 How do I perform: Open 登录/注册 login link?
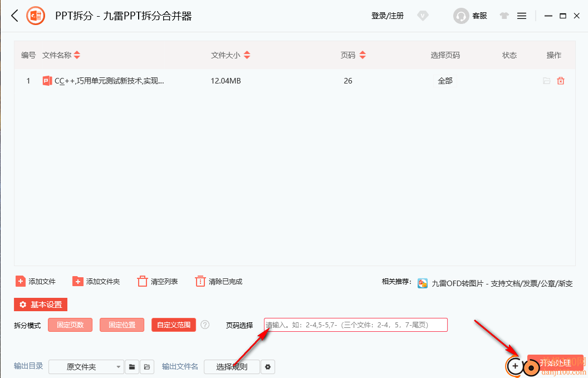click(x=388, y=16)
